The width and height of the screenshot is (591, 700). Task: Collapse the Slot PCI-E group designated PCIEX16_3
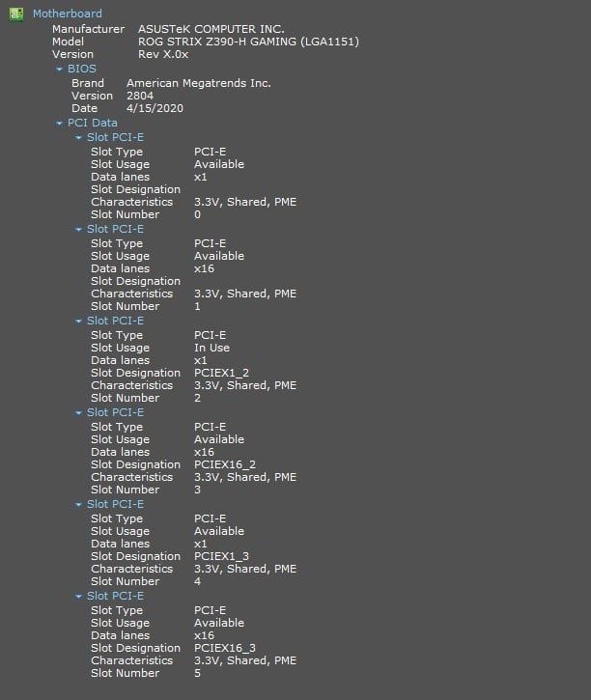click(x=78, y=597)
